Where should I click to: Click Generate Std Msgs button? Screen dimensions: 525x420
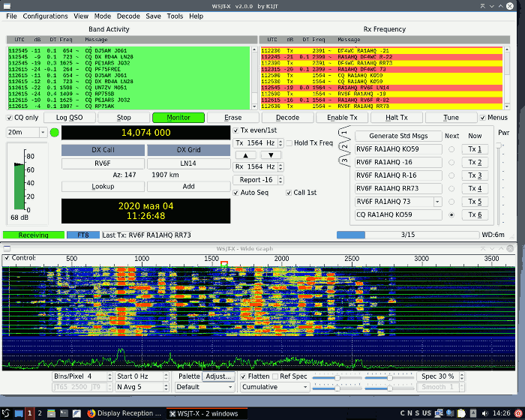398,136
